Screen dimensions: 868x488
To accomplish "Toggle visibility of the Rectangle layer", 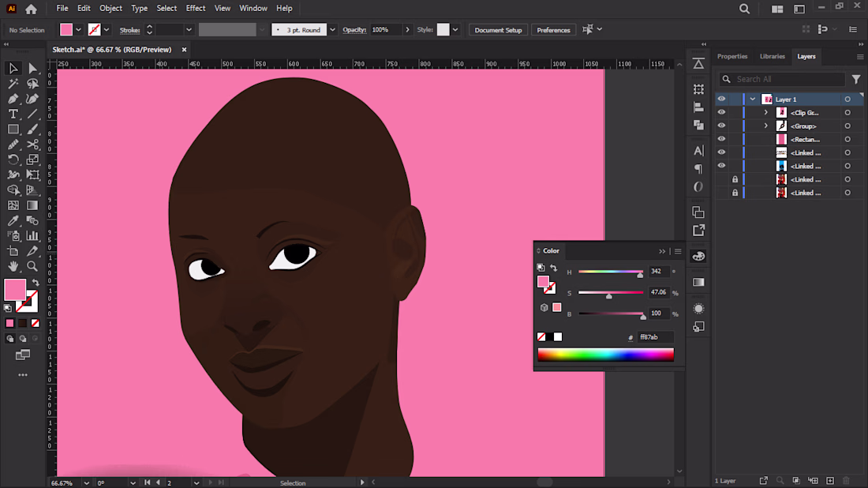I will pyautogui.click(x=721, y=139).
